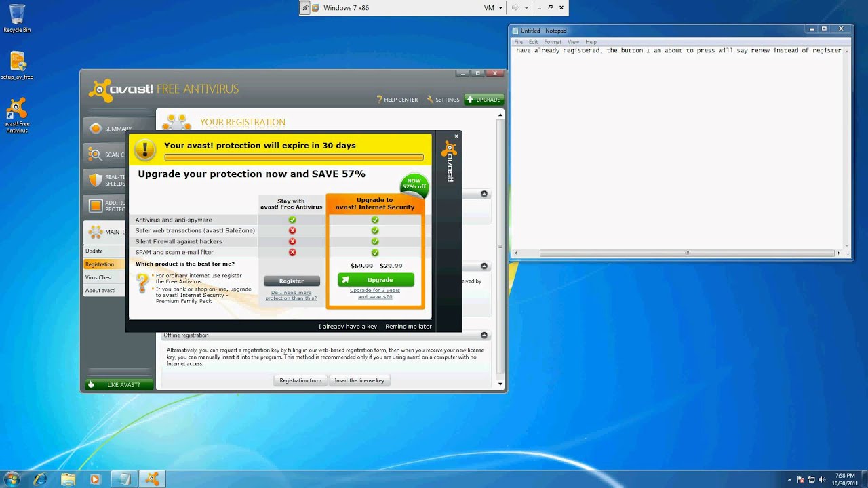Viewport: 868px width, 488px height.
Task: Open Internet Explorer from the taskbar
Action: tap(40, 479)
